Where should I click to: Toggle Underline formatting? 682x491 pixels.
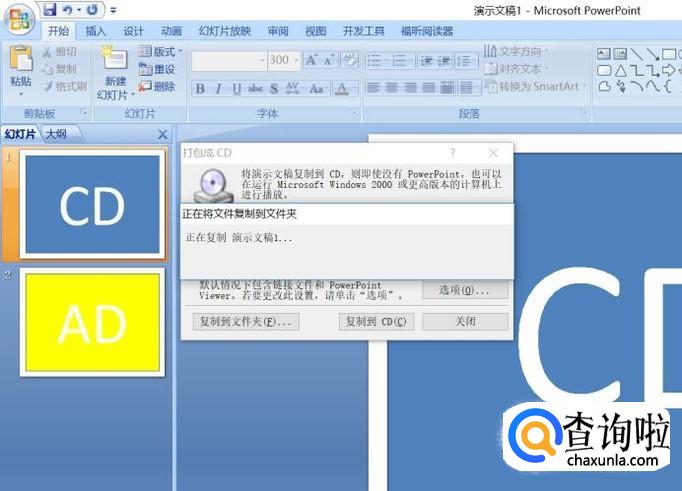(236, 89)
